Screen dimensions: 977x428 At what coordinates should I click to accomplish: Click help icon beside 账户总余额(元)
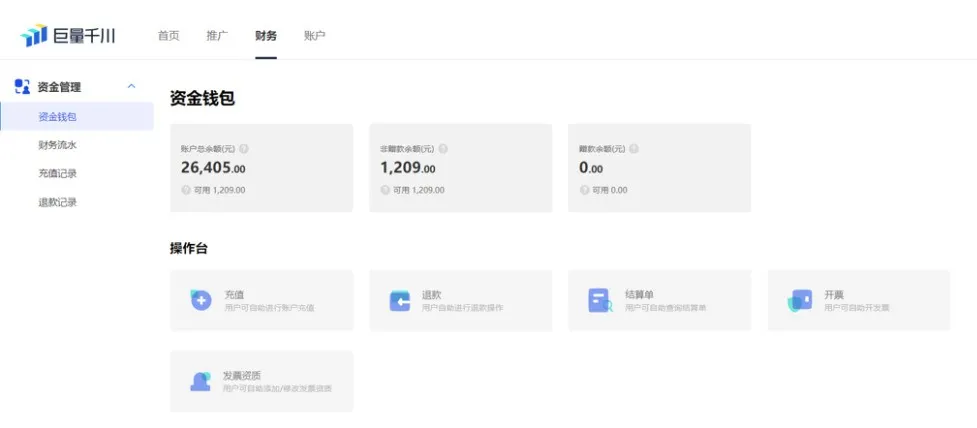point(244,149)
